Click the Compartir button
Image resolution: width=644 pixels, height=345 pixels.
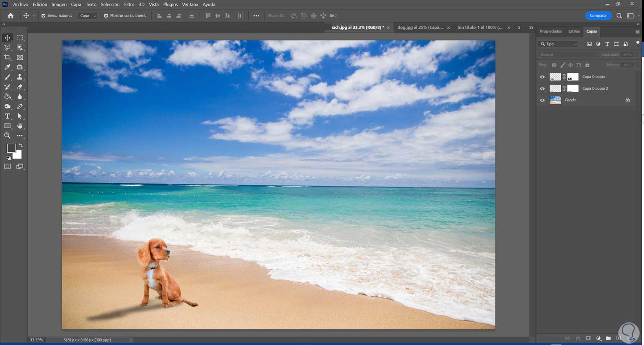tap(598, 15)
